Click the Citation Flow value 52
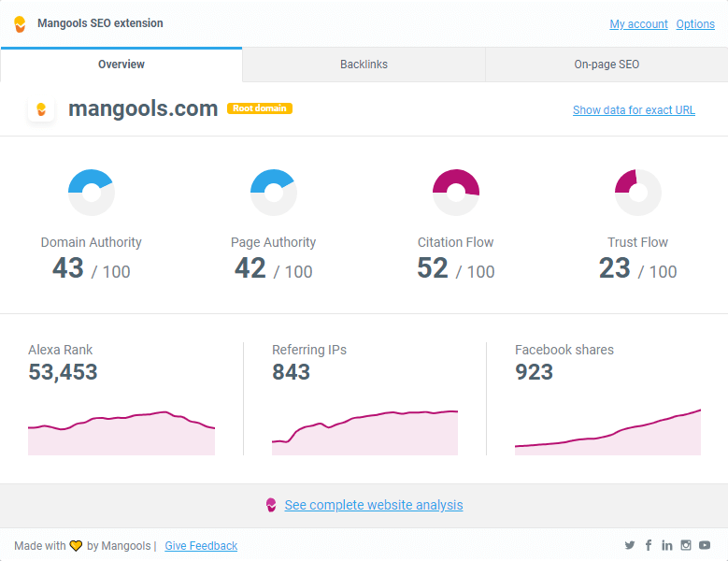This screenshot has width=728, height=561. (433, 268)
